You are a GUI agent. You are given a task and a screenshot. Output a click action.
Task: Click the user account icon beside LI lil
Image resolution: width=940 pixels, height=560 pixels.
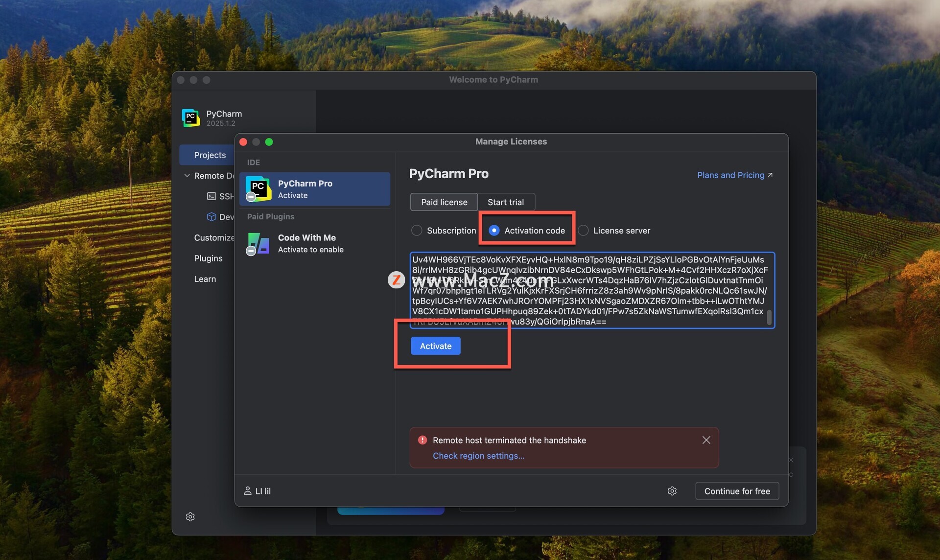click(x=248, y=490)
